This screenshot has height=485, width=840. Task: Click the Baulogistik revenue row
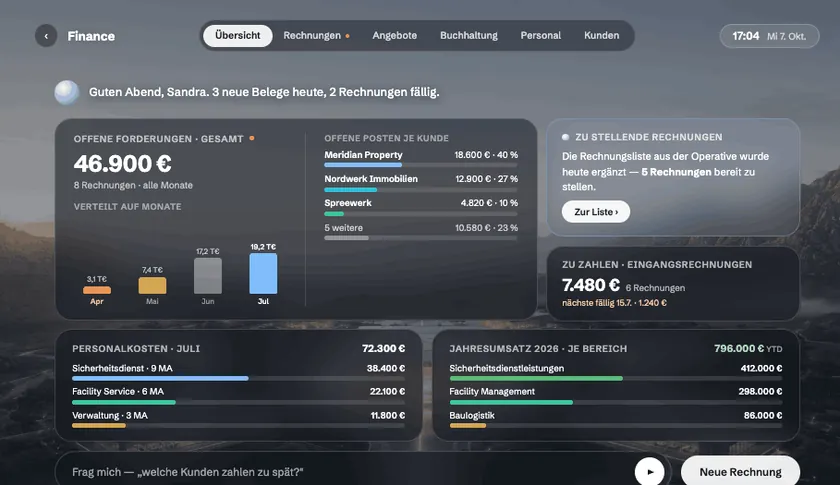click(616, 419)
